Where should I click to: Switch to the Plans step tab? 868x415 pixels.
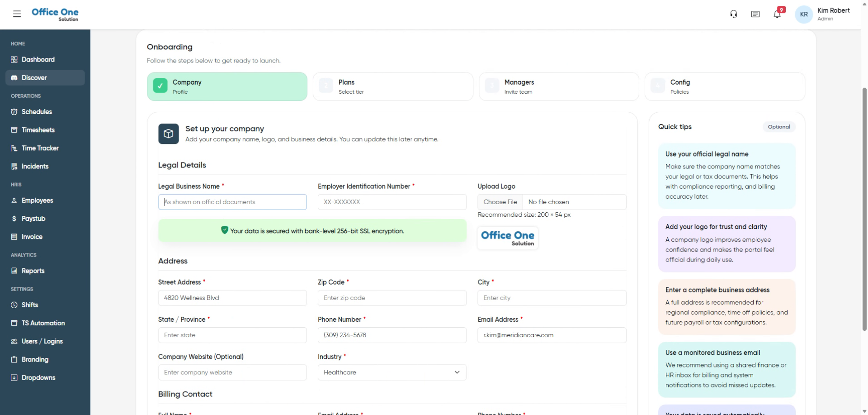pyautogui.click(x=392, y=86)
